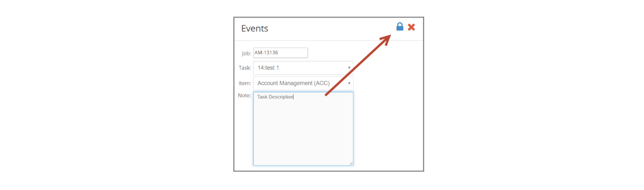
Task: Open the Item dropdown showing Account Management
Action: (303, 83)
